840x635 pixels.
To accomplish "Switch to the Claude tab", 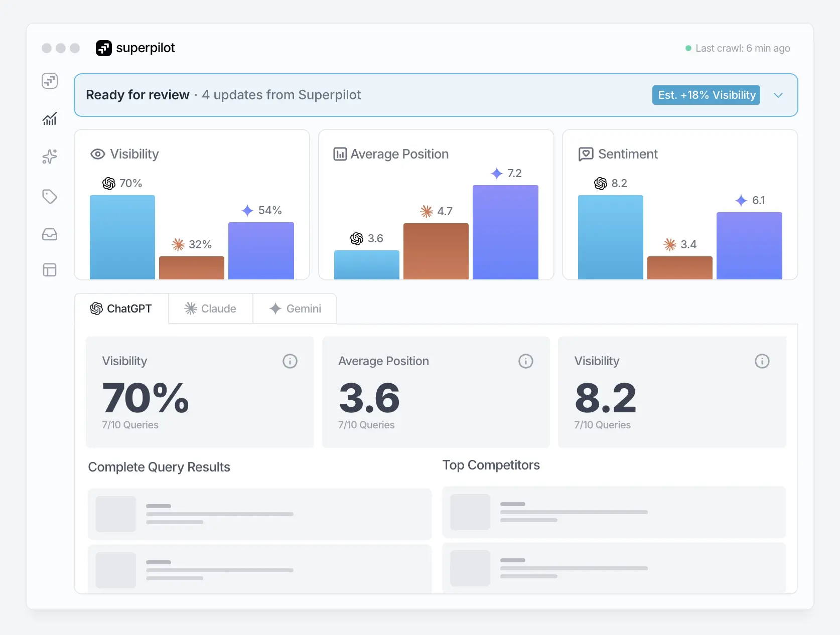I will tap(211, 309).
